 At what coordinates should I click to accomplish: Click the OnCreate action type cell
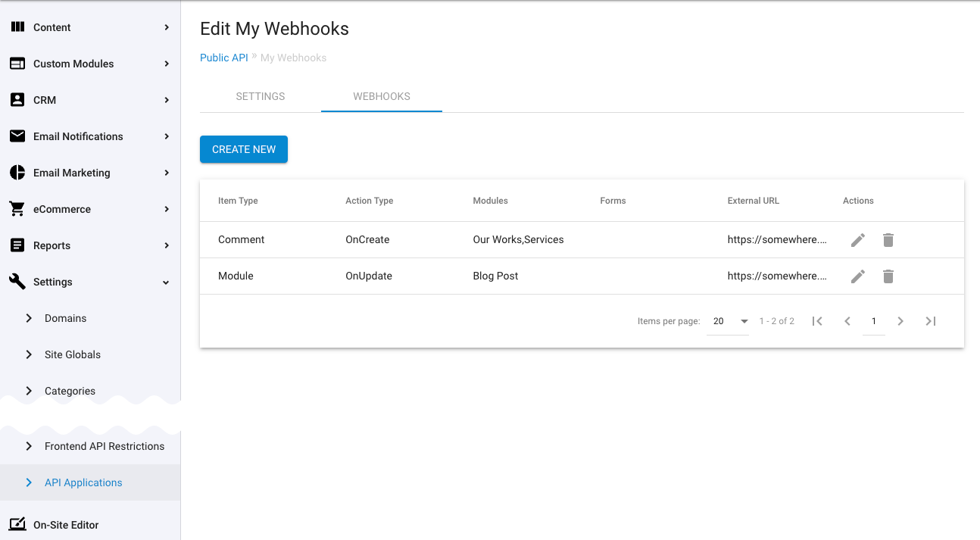coord(367,239)
